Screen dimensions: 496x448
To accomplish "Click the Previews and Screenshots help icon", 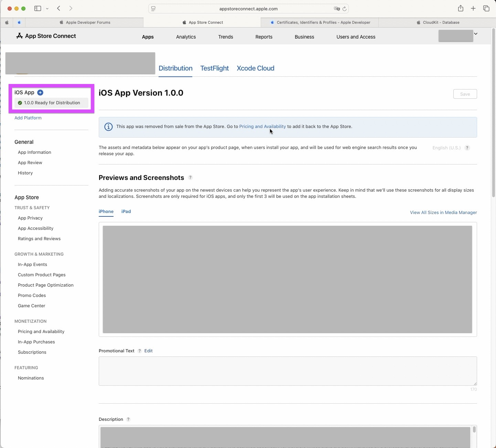I will [190, 178].
